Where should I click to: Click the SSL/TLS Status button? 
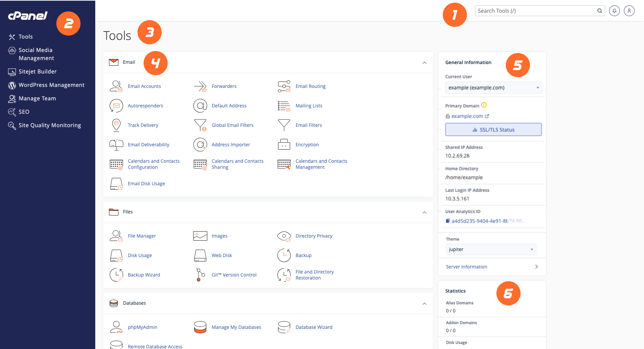pos(493,130)
